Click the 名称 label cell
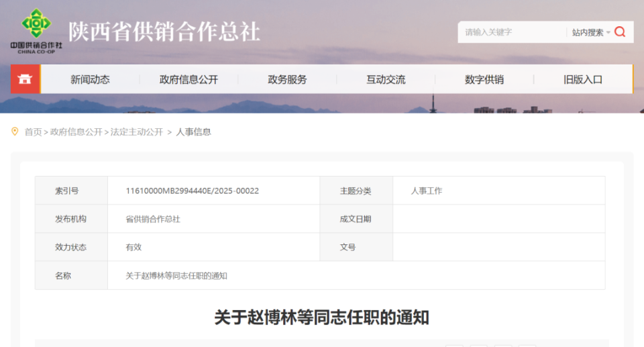 (x=71, y=275)
